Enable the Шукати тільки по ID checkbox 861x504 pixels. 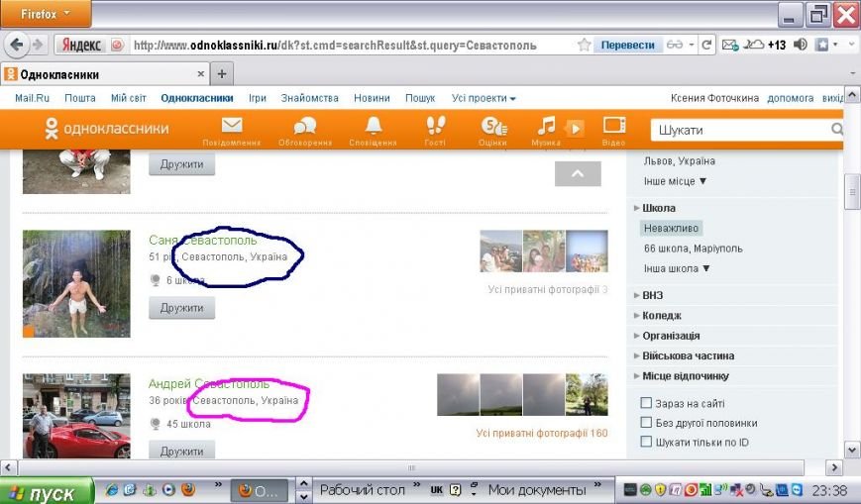tap(646, 442)
